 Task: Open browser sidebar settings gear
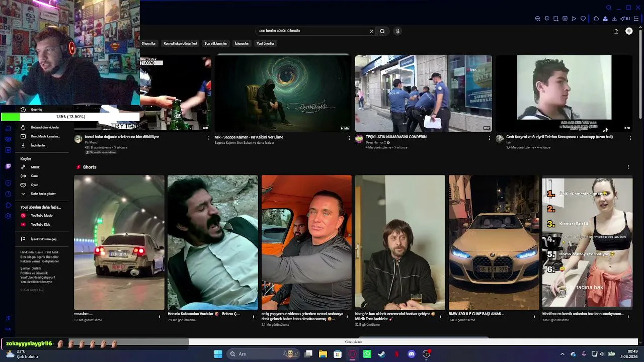click(8, 216)
